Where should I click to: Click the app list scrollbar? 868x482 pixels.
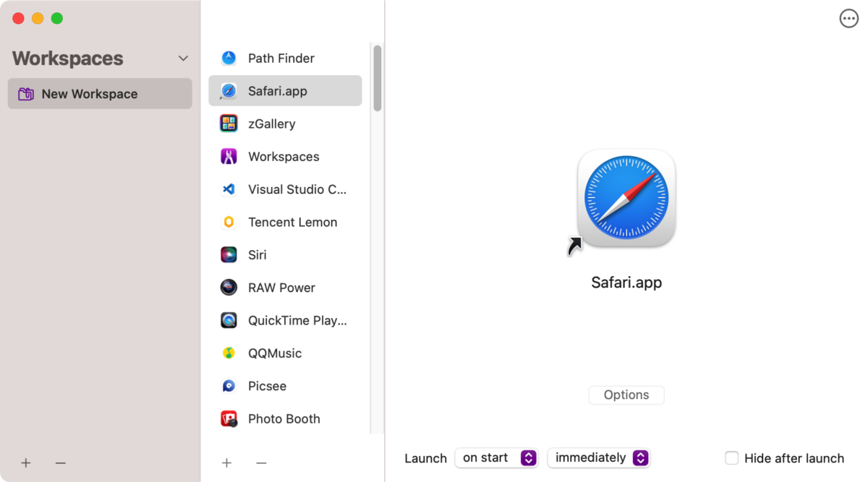click(377, 78)
